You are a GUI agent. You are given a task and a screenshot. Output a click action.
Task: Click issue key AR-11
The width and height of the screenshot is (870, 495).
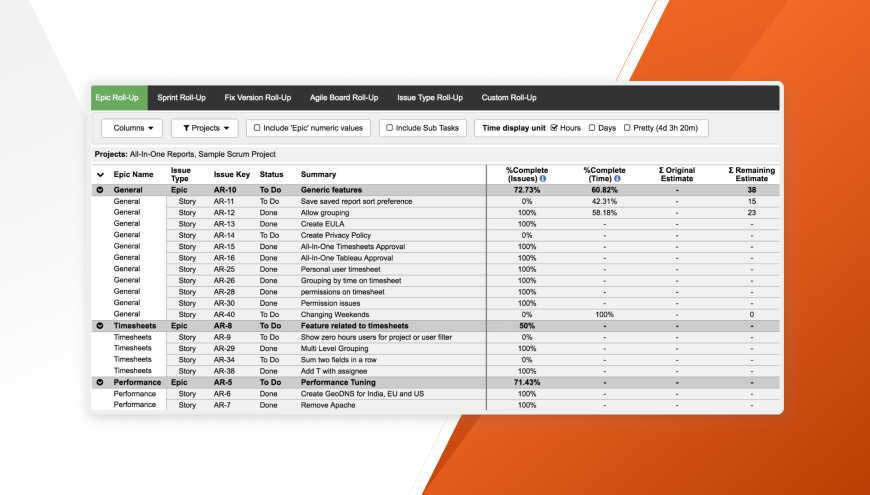(x=224, y=201)
